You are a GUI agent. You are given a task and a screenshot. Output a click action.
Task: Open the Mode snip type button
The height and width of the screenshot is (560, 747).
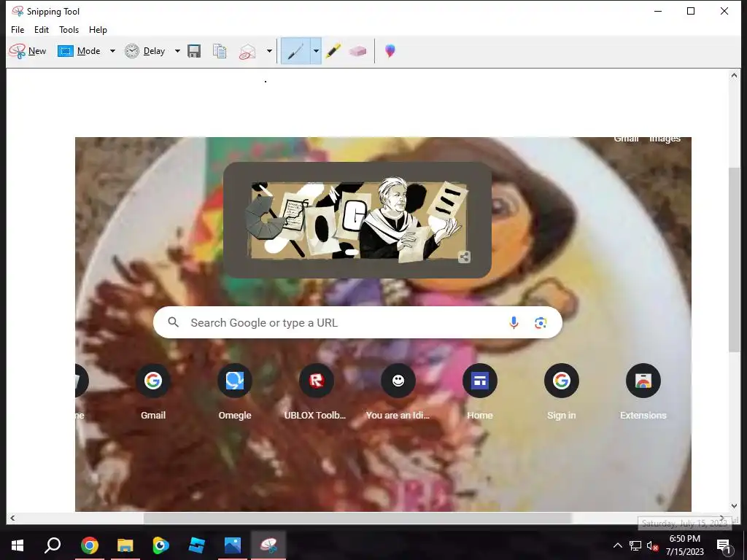point(79,51)
